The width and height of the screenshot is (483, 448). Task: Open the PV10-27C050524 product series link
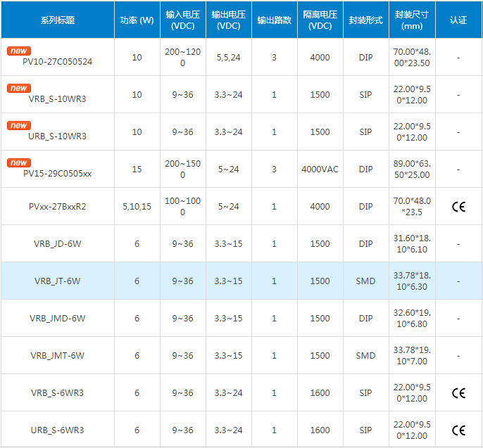(x=58, y=62)
